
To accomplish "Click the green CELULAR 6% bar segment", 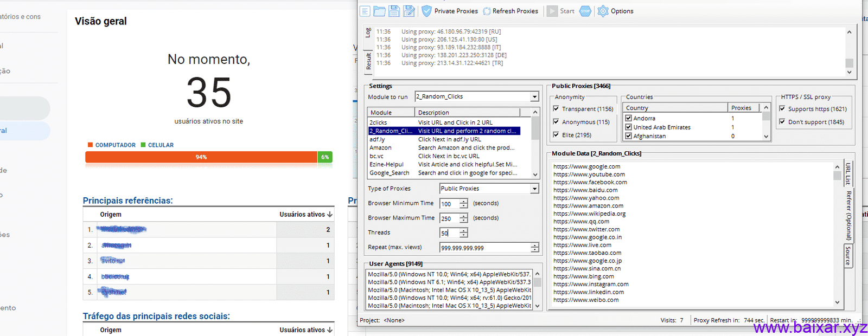I will click(x=325, y=157).
